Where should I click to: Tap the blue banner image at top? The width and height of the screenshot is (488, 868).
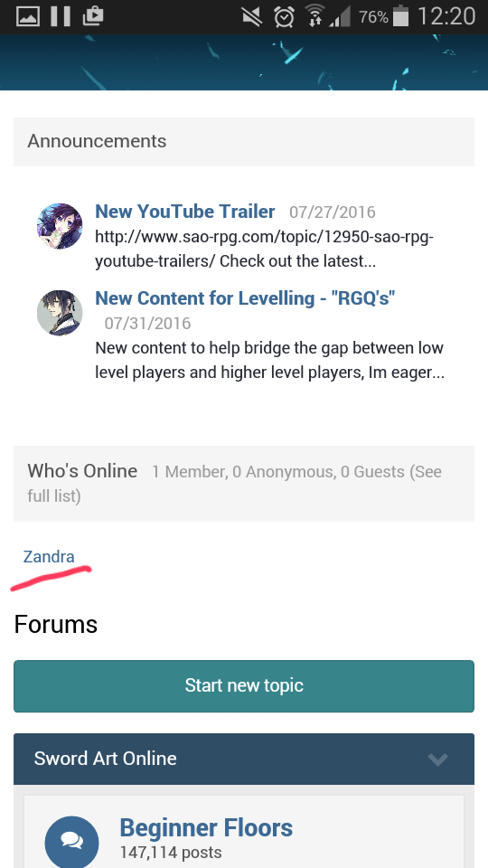244,62
